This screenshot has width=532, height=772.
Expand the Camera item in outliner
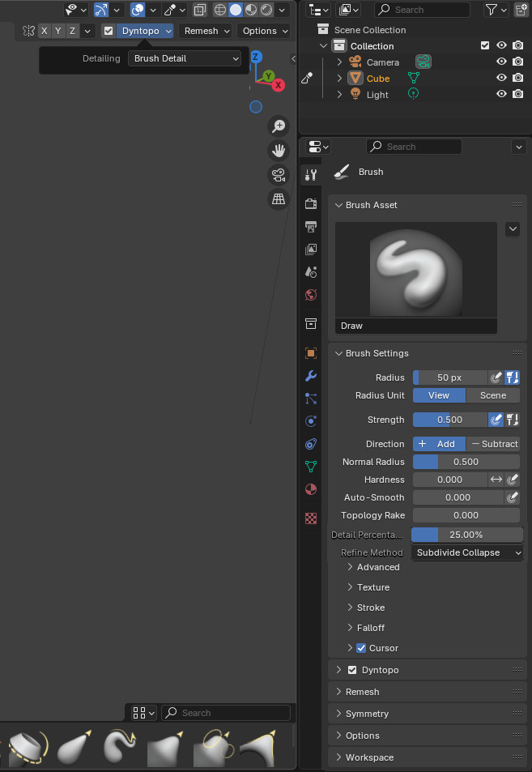(x=339, y=62)
